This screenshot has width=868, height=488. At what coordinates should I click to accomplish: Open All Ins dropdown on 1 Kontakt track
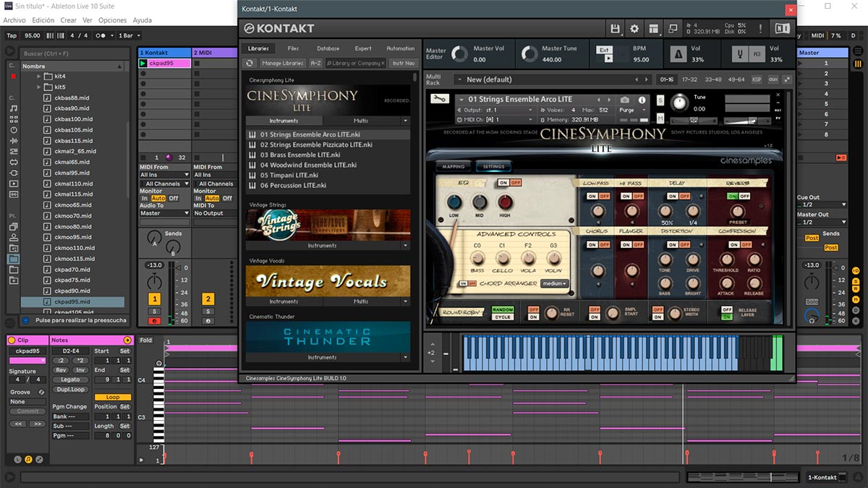coord(164,175)
